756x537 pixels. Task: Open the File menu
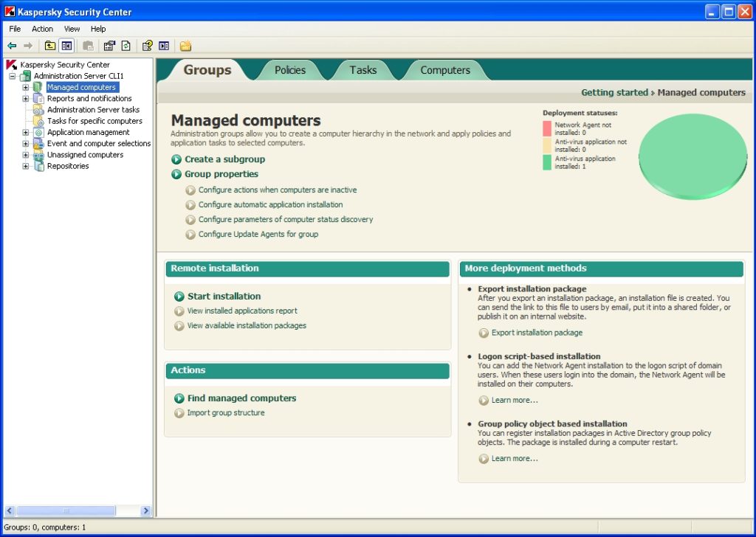tap(15, 29)
